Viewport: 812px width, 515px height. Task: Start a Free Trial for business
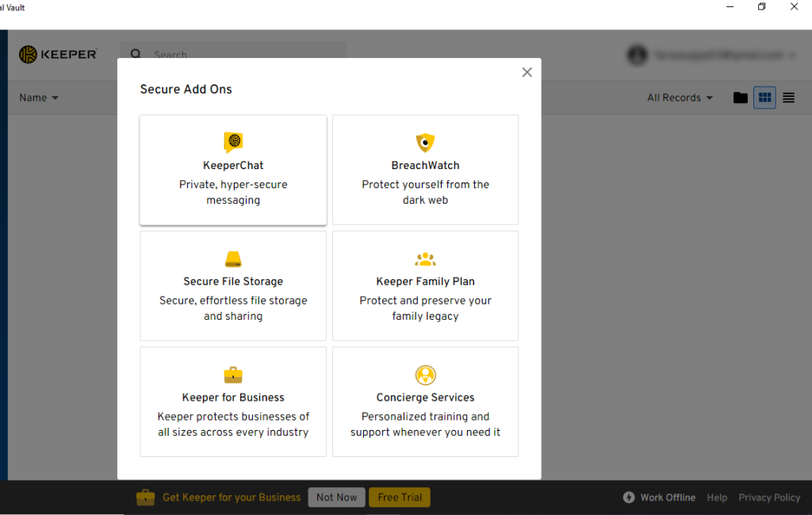click(x=399, y=497)
